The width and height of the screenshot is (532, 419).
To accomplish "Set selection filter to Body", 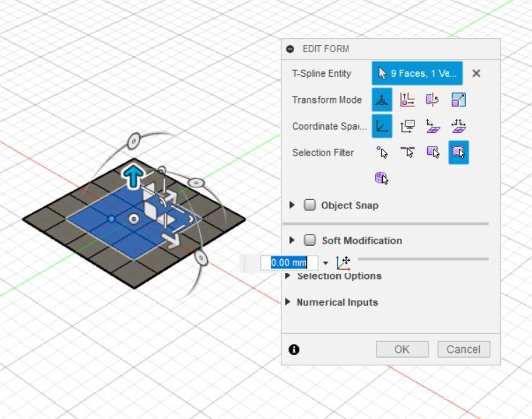I will coord(381,178).
